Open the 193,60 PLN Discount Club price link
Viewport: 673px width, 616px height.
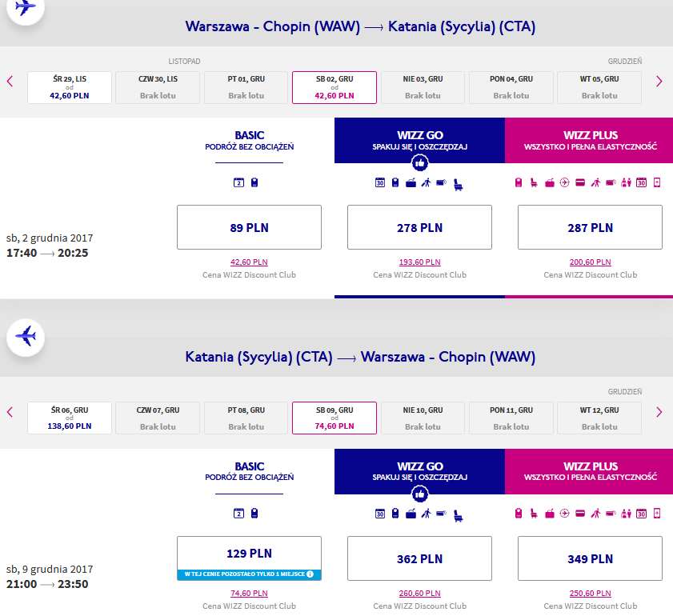pos(420,262)
